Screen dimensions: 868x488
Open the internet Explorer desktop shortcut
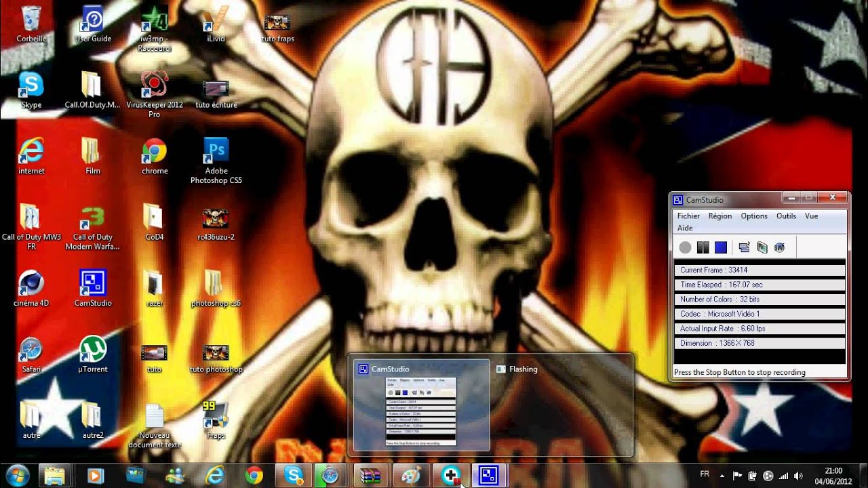pos(31,157)
